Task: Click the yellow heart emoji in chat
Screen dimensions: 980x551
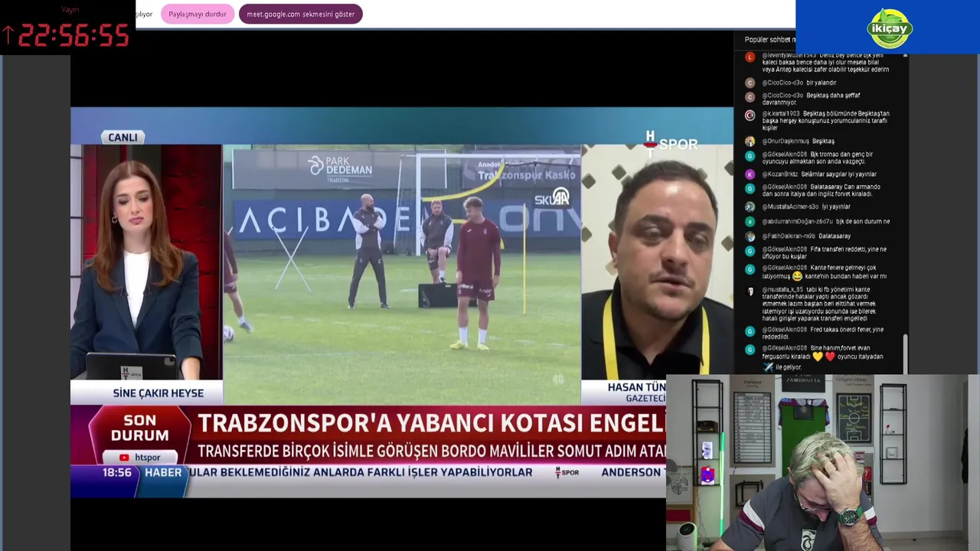Action: (x=817, y=357)
